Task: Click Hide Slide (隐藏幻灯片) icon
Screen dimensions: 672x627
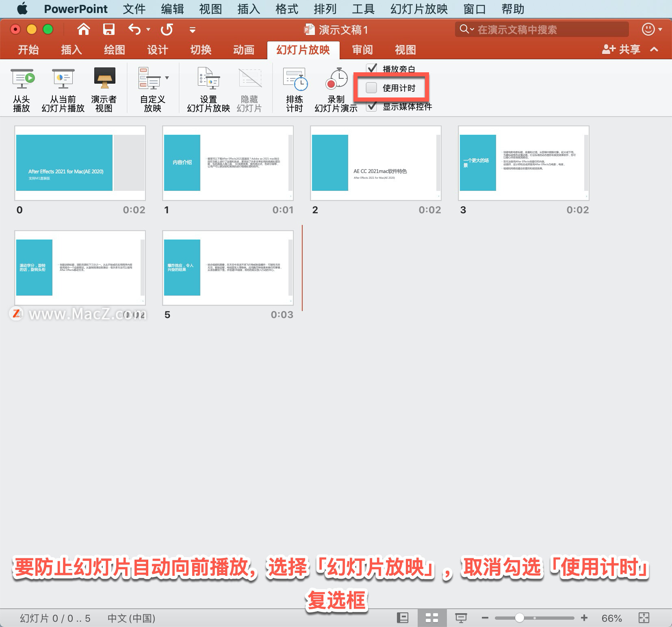Action: pyautogui.click(x=249, y=78)
